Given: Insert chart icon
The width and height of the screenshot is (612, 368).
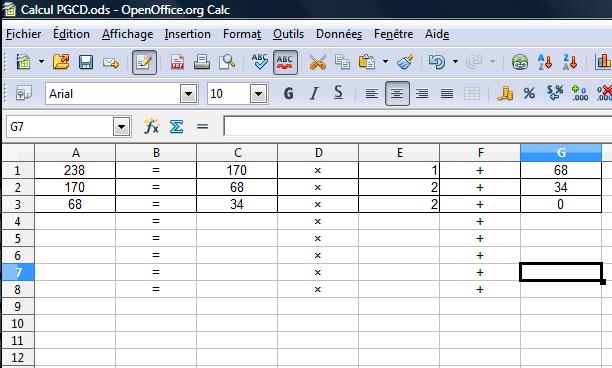Looking at the screenshot, I should point(603,62).
